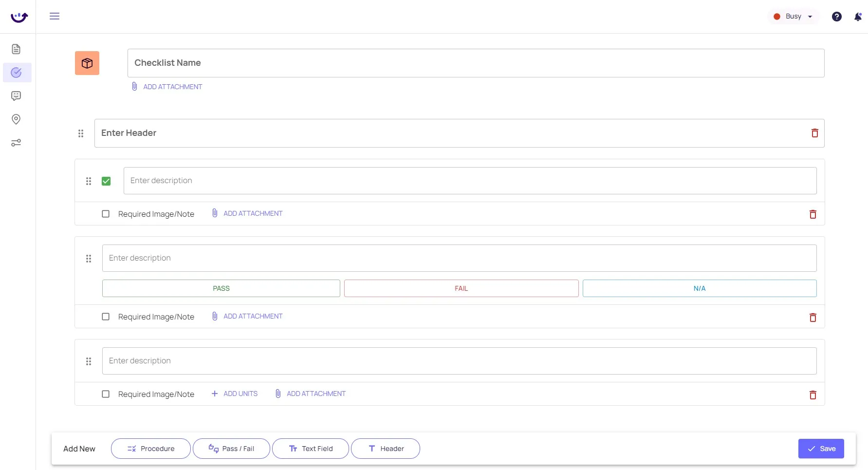This screenshot has width=868, height=470.
Task: Click the app logo in the corner
Action: (x=19, y=17)
